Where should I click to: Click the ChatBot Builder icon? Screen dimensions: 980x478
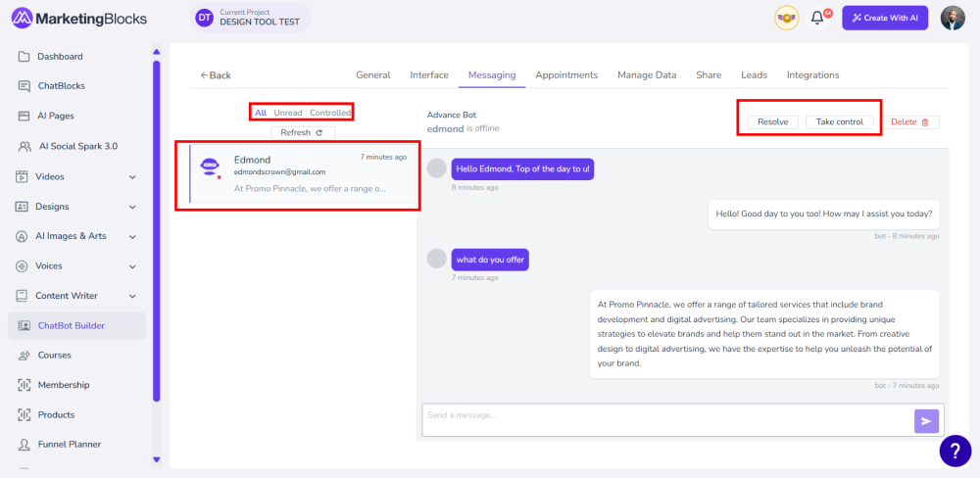(x=24, y=325)
